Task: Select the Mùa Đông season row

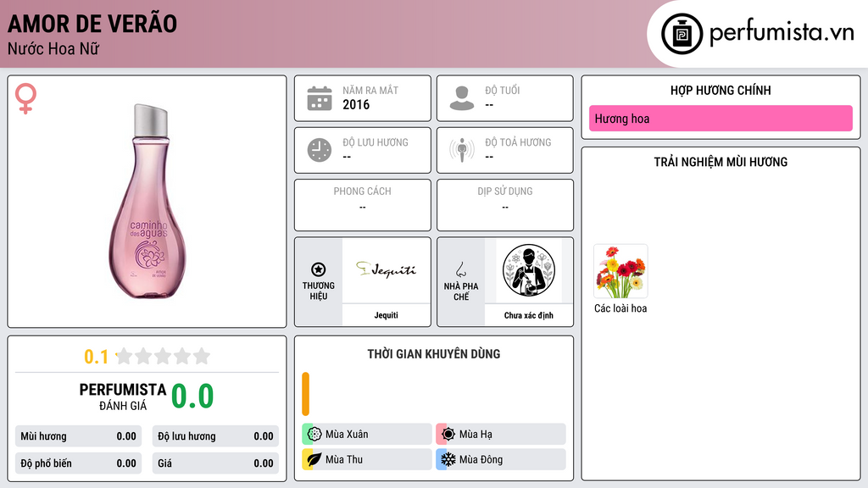Action: pyautogui.click(x=501, y=459)
